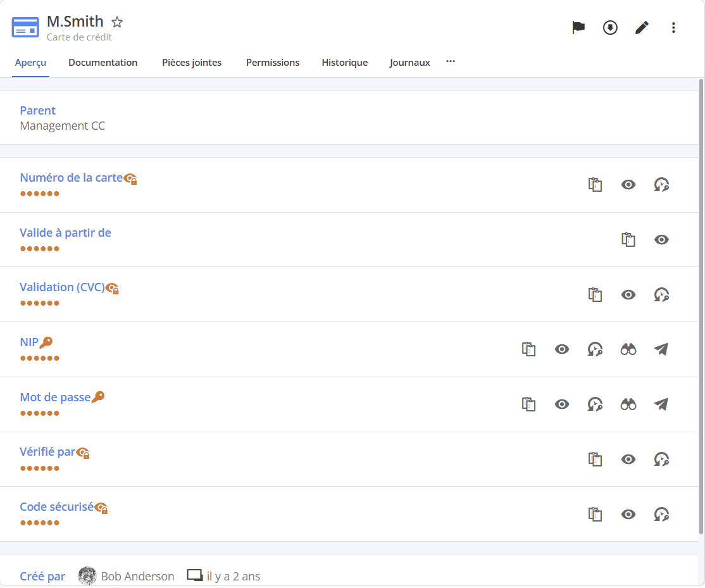Image resolution: width=705 pixels, height=588 pixels.
Task: Copy the Numéro de la carte value
Action: pyautogui.click(x=595, y=185)
